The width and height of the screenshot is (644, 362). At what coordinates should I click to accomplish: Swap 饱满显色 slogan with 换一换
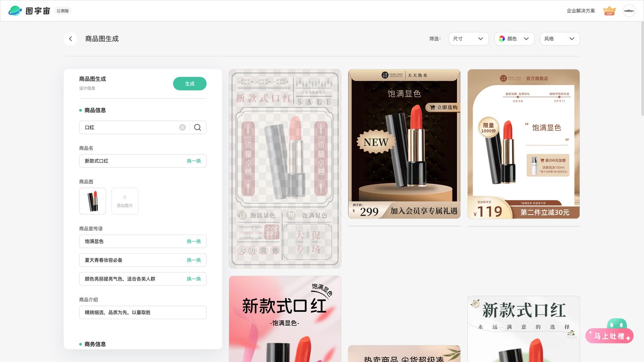tap(194, 241)
